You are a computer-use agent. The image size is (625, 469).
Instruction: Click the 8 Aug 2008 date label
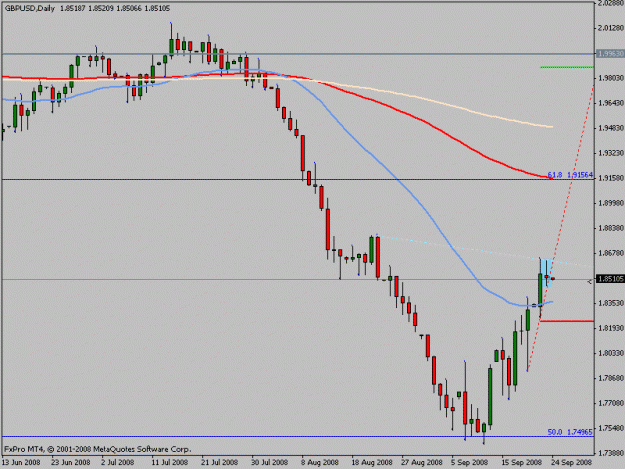pos(320,463)
